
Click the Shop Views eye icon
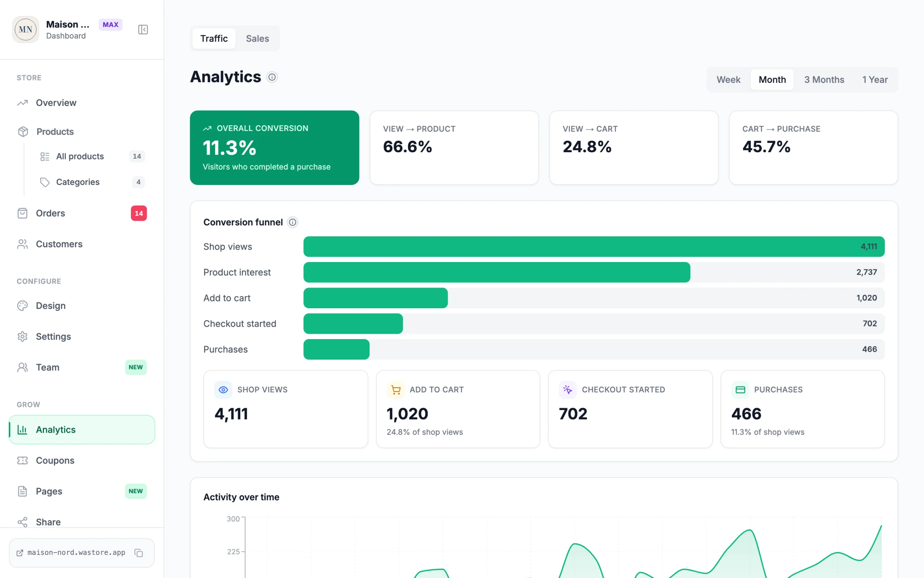pyautogui.click(x=223, y=390)
